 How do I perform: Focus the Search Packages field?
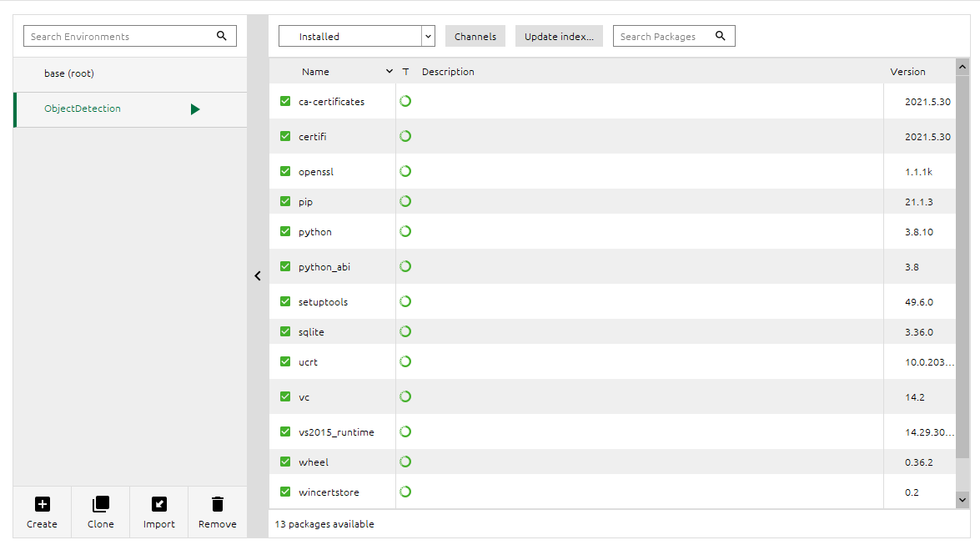click(674, 36)
